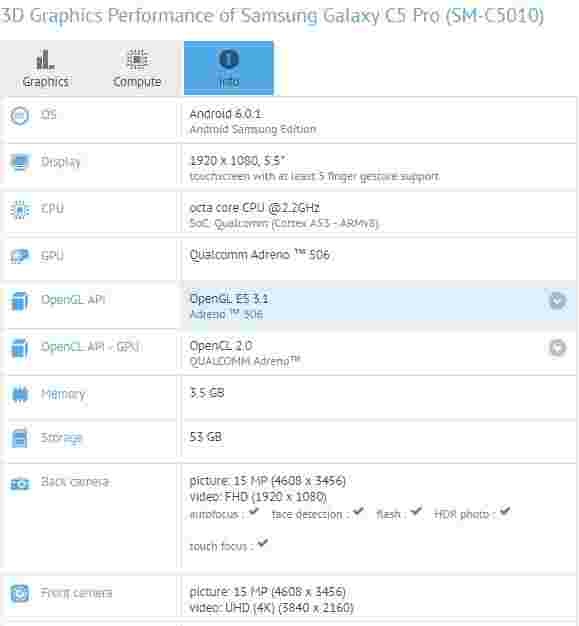Click the '3.5 GB' memory value
Image resolution: width=579 pixels, height=626 pixels.
click(206, 393)
